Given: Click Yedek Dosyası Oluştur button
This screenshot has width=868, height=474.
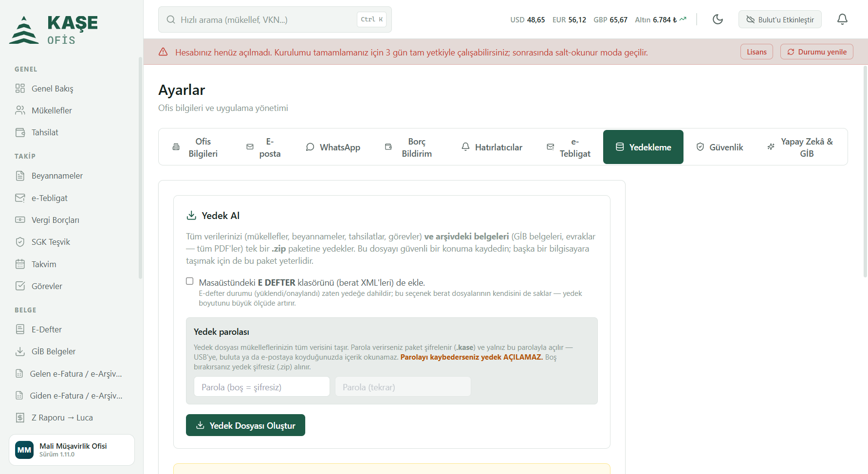Looking at the screenshot, I should (x=245, y=425).
